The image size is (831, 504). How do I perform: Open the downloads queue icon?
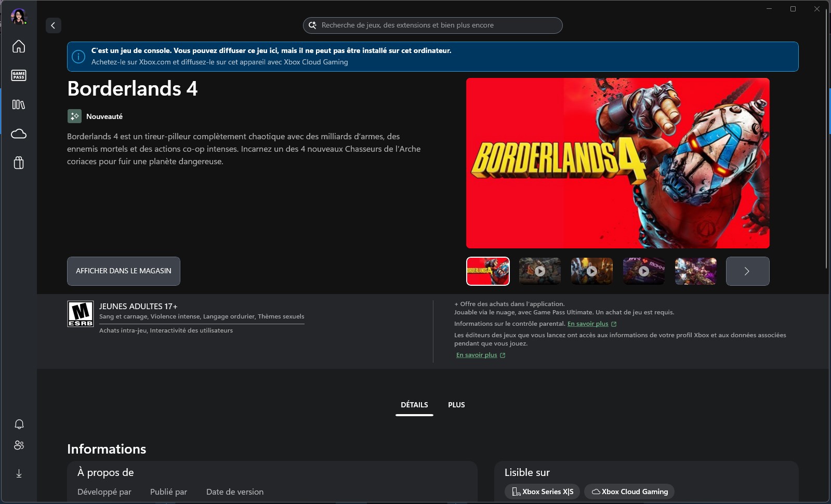point(19,473)
